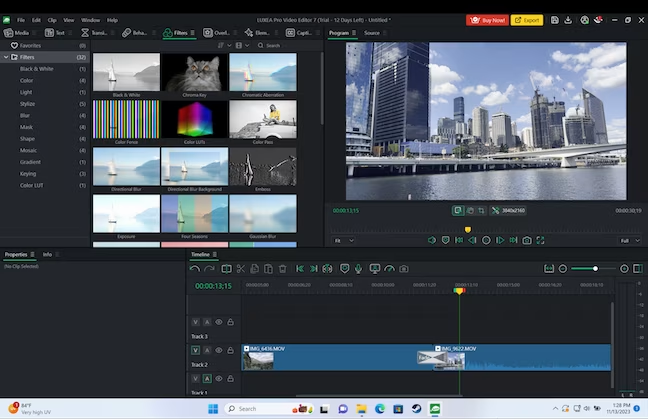Switch to the Source tab
The height and width of the screenshot is (419, 648).
click(371, 33)
